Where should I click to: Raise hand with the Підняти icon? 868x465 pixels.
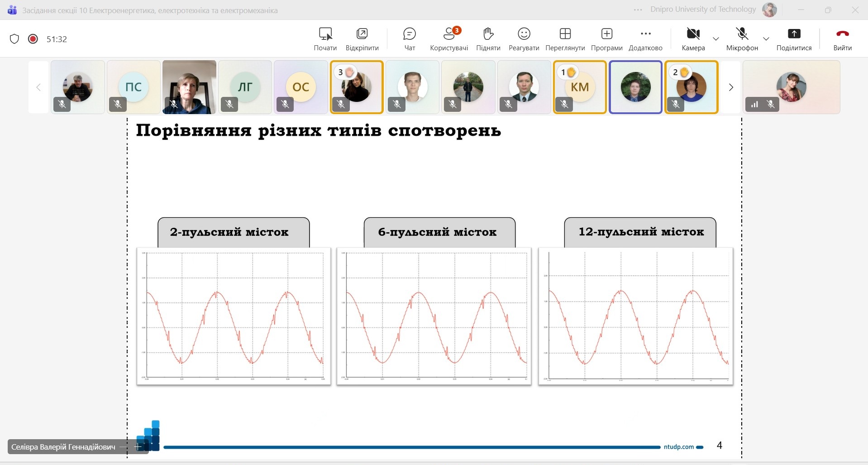(x=488, y=38)
